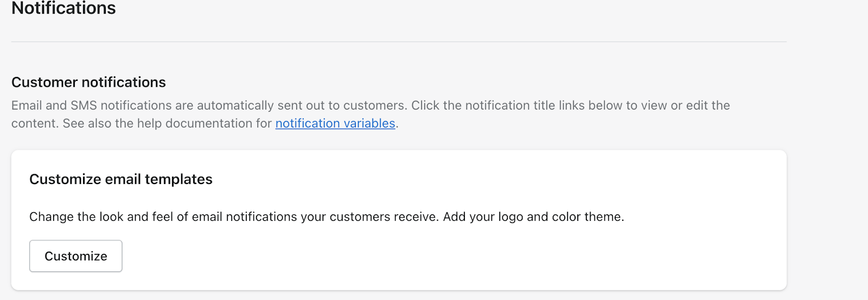The height and width of the screenshot is (300, 868).
Task: Open the notification variables link
Action: tap(335, 124)
